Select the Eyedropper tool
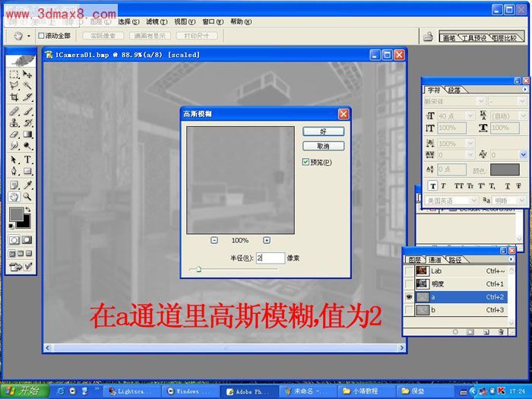 tap(27, 185)
